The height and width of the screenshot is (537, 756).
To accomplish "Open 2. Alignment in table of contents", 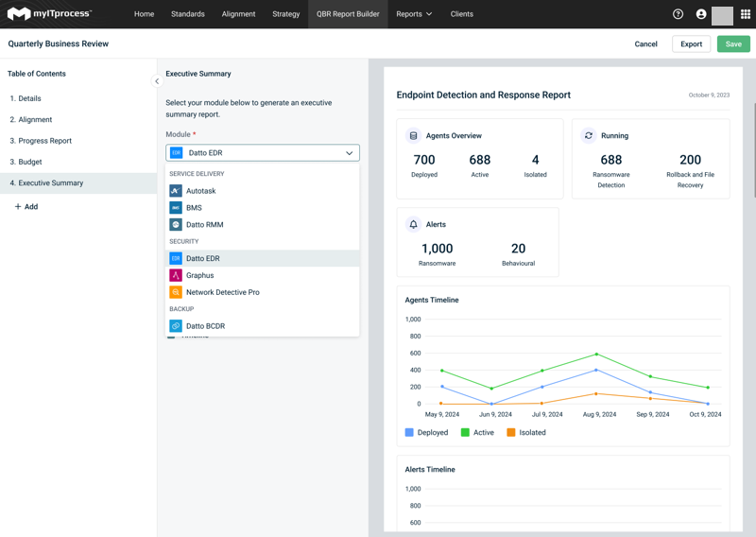I will (x=78, y=120).
